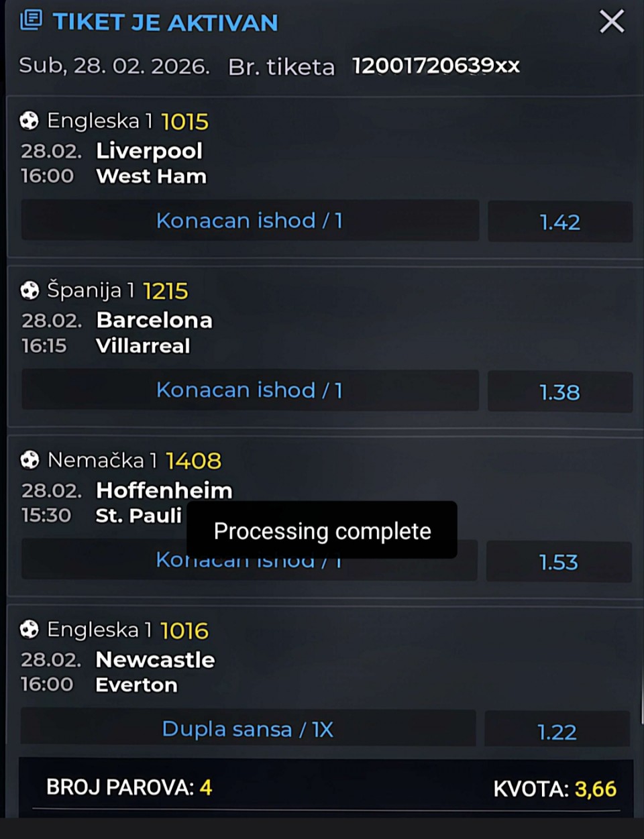Click the 1.53 odds for Hoffenheim
This screenshot has width=644, height=839.
pos(558,562)
